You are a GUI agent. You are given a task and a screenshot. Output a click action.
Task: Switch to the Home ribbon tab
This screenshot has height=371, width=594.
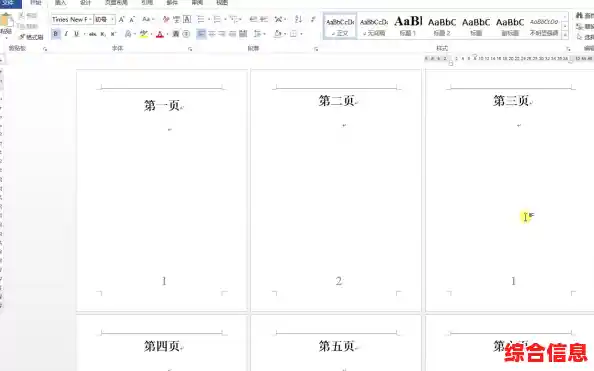[36, 3]
